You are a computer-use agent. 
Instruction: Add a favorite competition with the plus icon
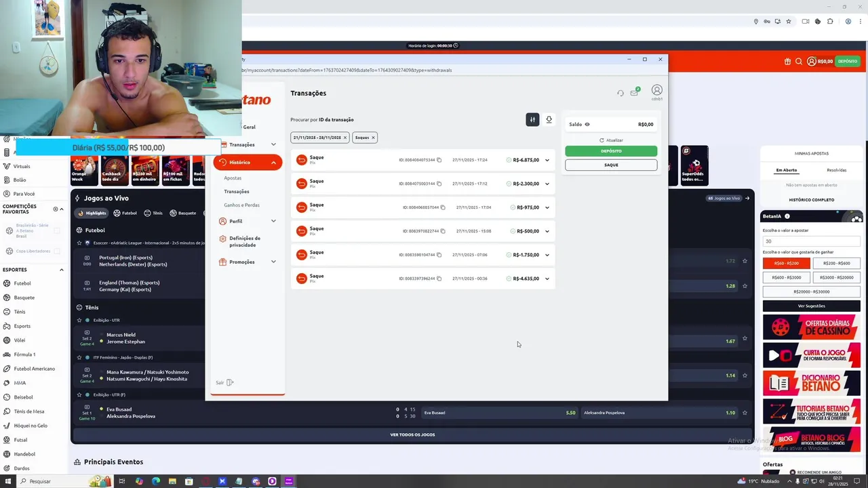(x=56, y=209)
